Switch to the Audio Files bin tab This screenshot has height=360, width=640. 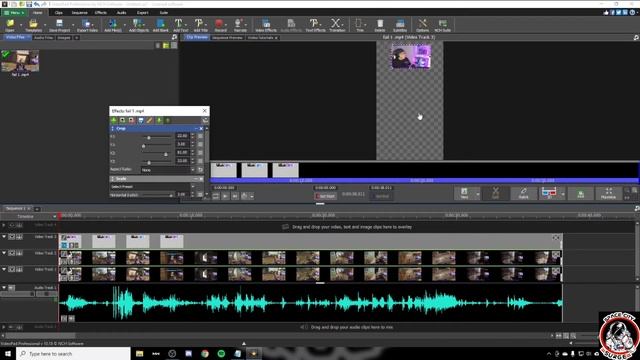pos(43,38)
